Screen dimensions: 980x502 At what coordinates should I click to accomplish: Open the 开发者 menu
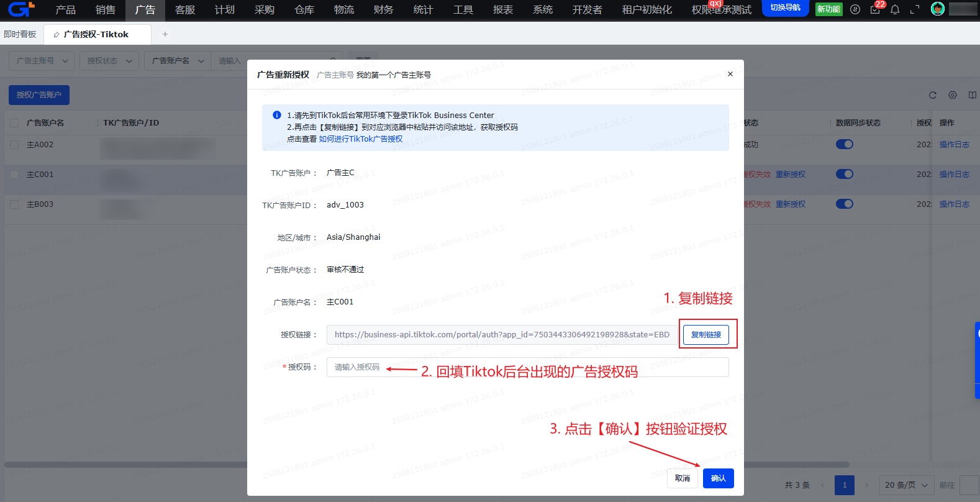point(588,10)
